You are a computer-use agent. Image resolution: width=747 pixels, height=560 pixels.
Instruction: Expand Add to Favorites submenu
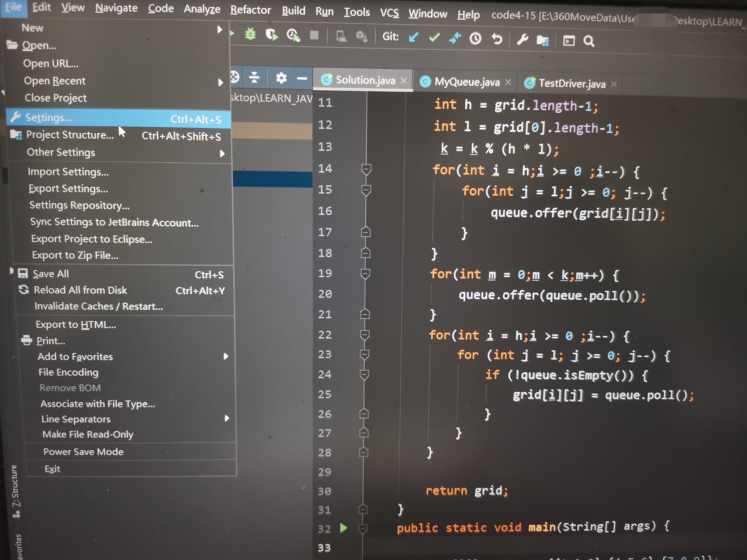[x=128, y=357]
